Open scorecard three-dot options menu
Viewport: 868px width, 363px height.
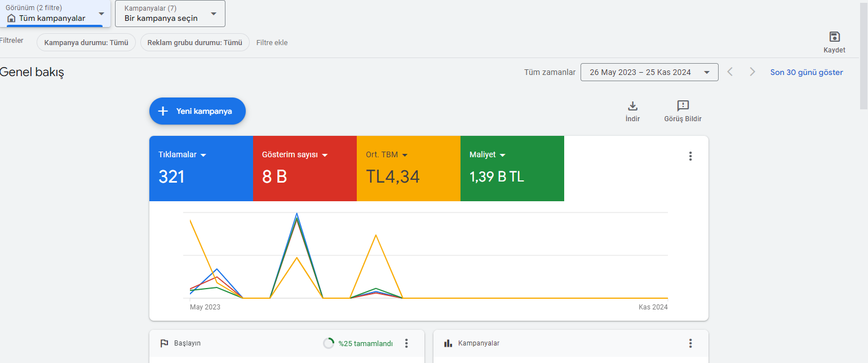[x=690, y=156]
